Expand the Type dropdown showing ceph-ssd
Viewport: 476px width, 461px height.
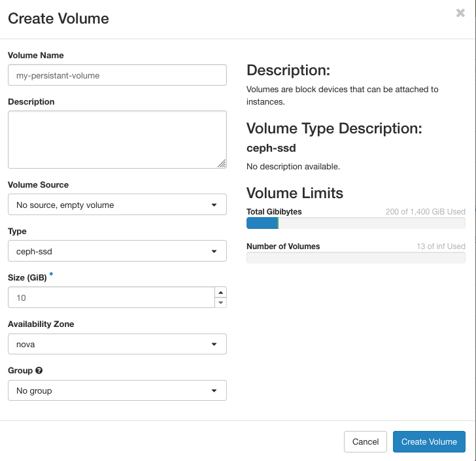117,251
